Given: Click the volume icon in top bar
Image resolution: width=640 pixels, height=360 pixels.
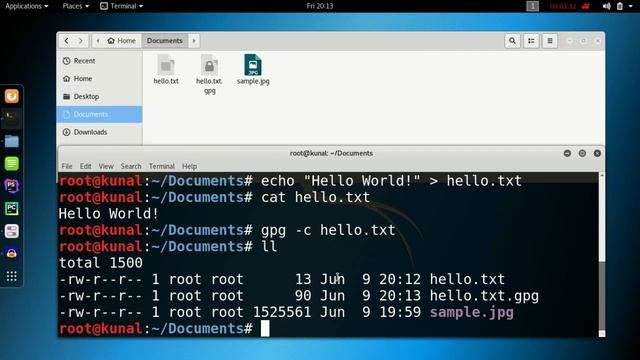Looking at the screenshot, I should [x=607, y=6].
